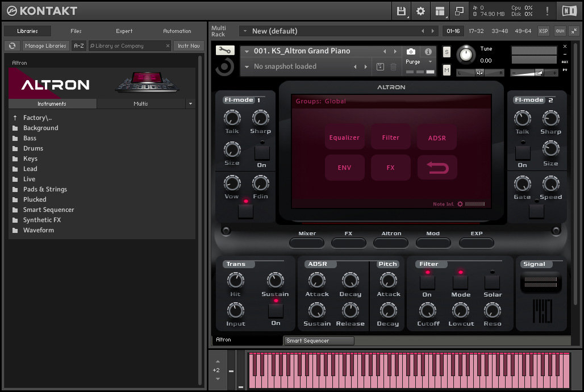
Task: Click the back arrow button in Altron display
Action: (x=437, y=168)
